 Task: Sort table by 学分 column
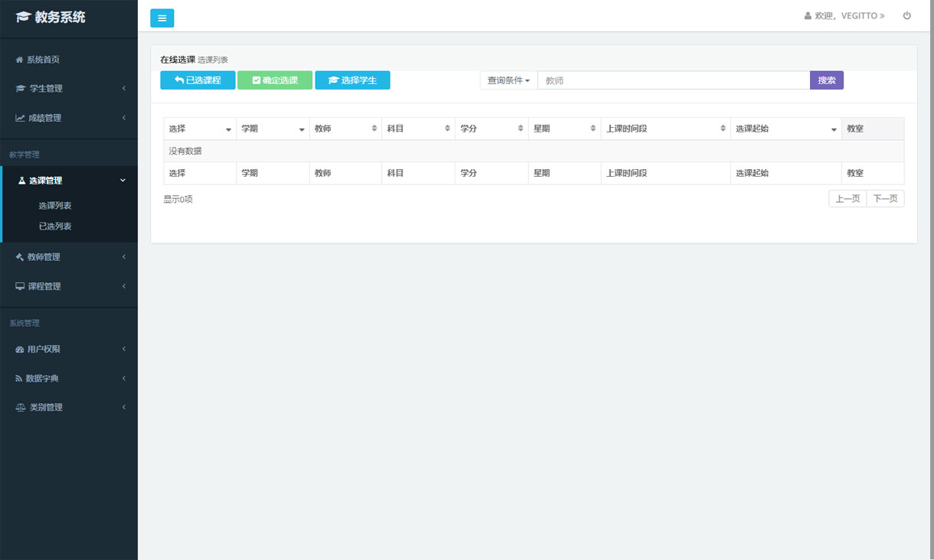tap(491, 129)
